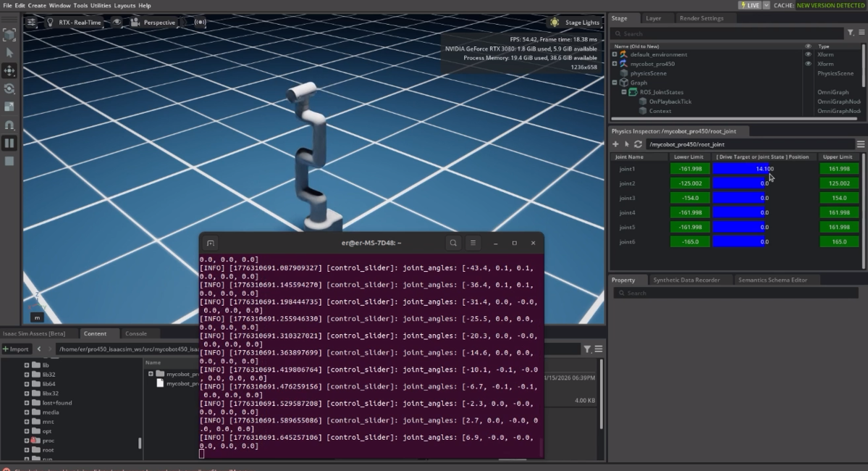Viewport: 868px width, 471px height.
Task: Switch to the Render Settings tab
Action: tap(701, 18)
